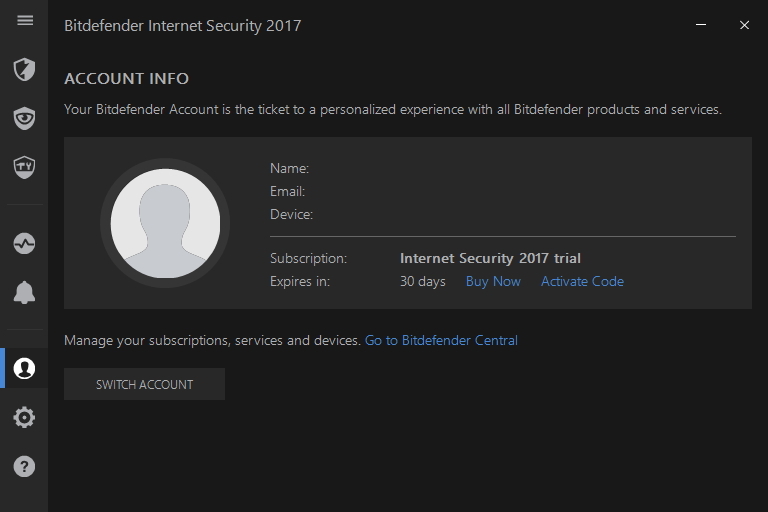The width and height of the screenshot is (768, 512).
Task: Click the Activate Code link
Action: point(582,282)
